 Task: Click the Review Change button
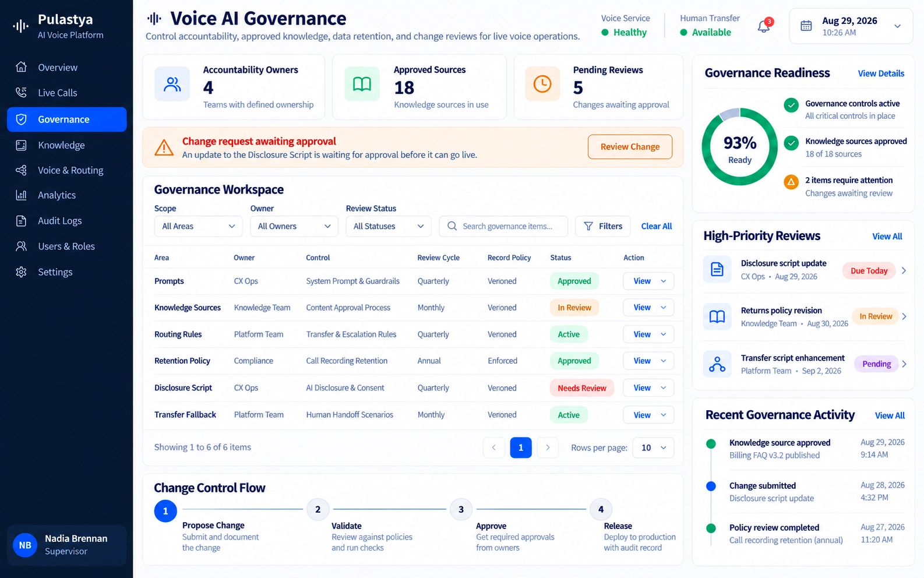630,147
